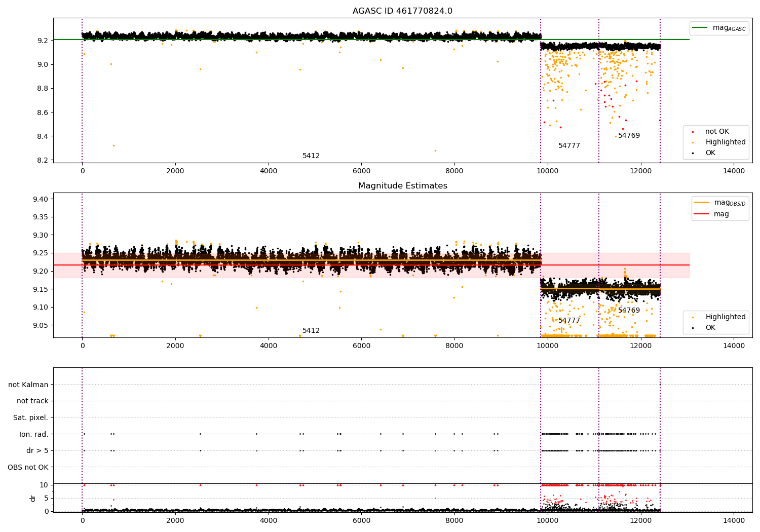This screenshot has width=760, height=532.
Task: Select label 54777 in Magnitude Estimates plot
Action: [x=569, y=321]
